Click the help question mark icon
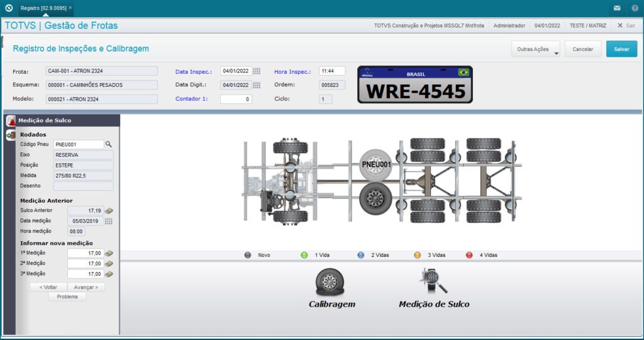 tap(635, 8)
